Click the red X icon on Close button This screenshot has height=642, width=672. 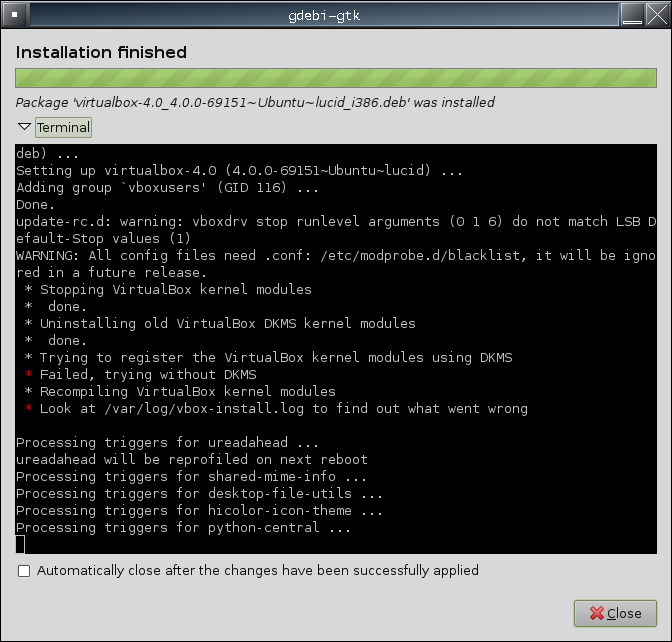click(x=596, y=614)
